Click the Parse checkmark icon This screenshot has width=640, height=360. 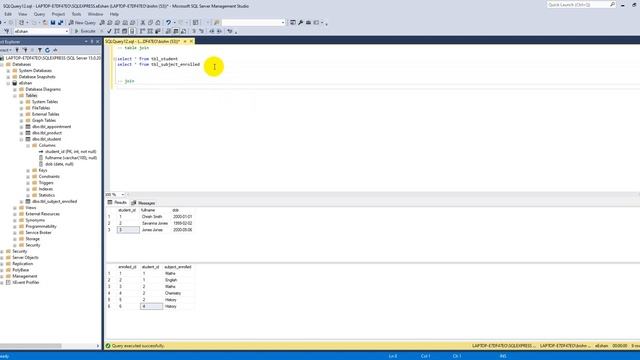(109, 31)
